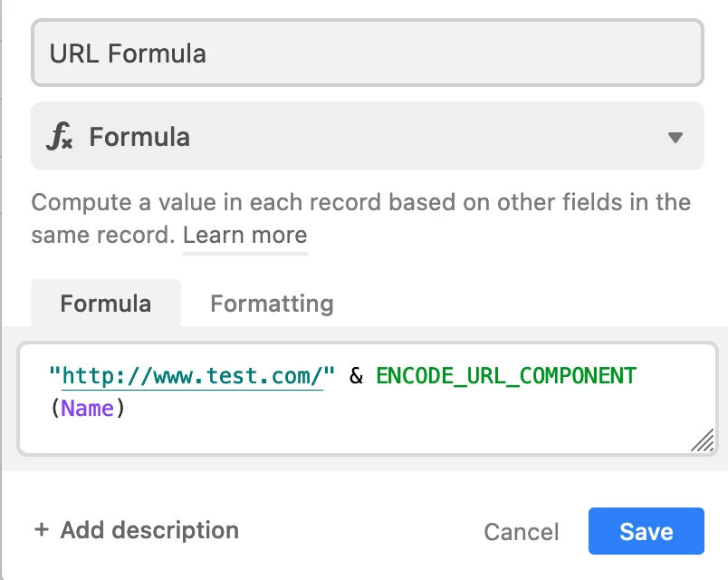Cancel the field editing
Viewport: 728px width, 580px height.
point(522,532)
